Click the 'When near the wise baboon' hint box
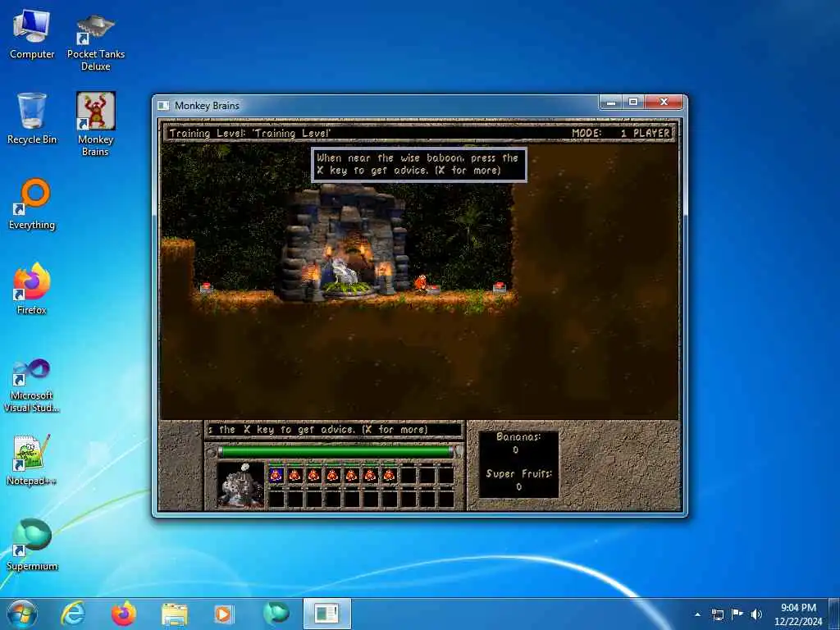840x630 pixels. 419,164
